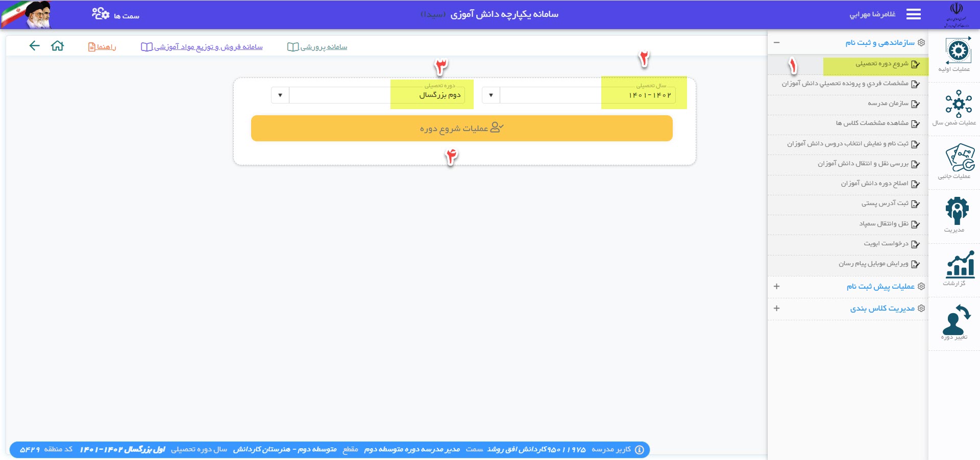Expand the مدیریت کلاس بندی section

(776, 309)
